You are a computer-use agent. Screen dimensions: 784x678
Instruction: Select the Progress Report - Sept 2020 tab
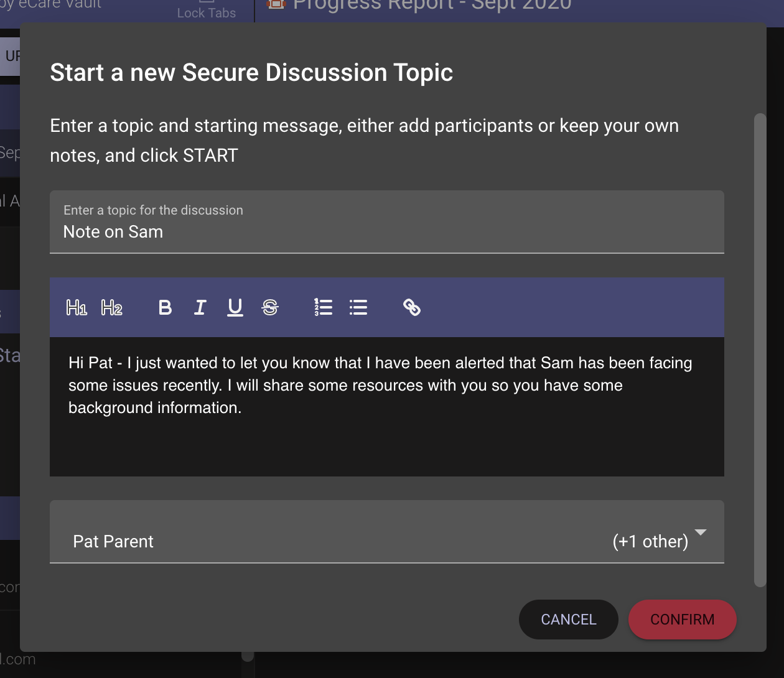(432, 6)
